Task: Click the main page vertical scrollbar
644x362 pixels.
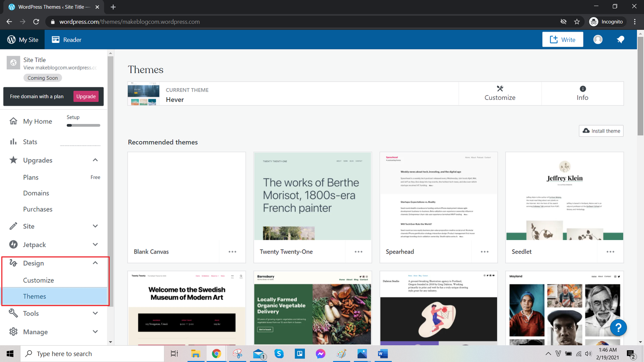Action: [x=640, y=86]
